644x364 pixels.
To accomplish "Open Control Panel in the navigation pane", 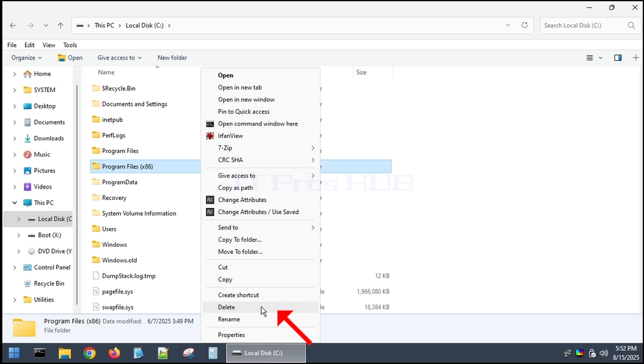I will click(x=52, y=267).
